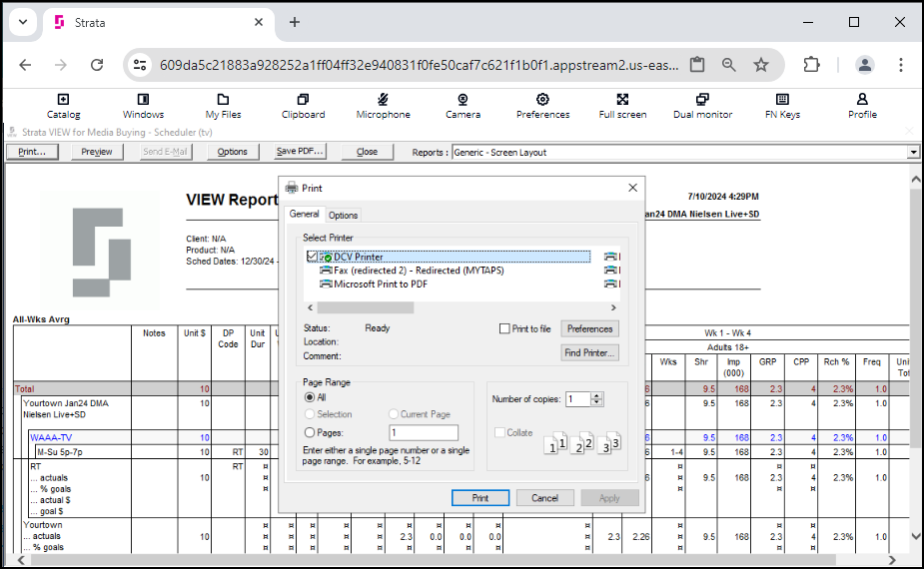The image size is (924, 569).
Task: Click the clipboard icon in address bar
Action: pyautogui.click(x=697, y=65)
